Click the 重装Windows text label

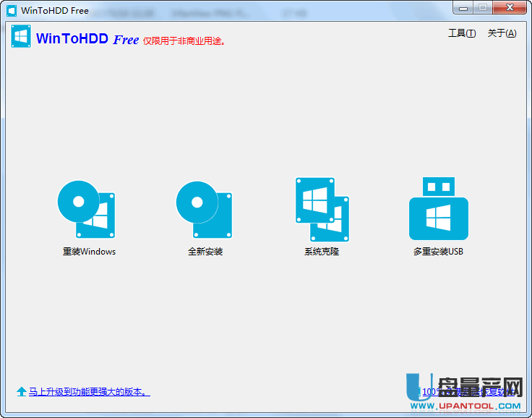89,252
